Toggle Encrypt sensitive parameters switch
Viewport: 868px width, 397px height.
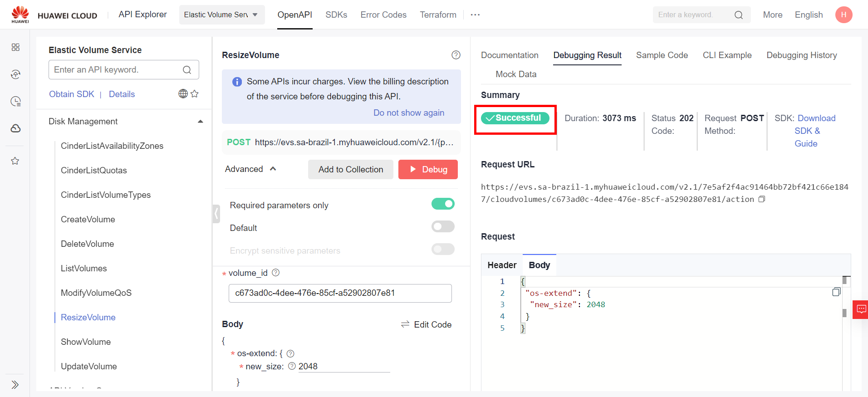[x=443, y=249]
